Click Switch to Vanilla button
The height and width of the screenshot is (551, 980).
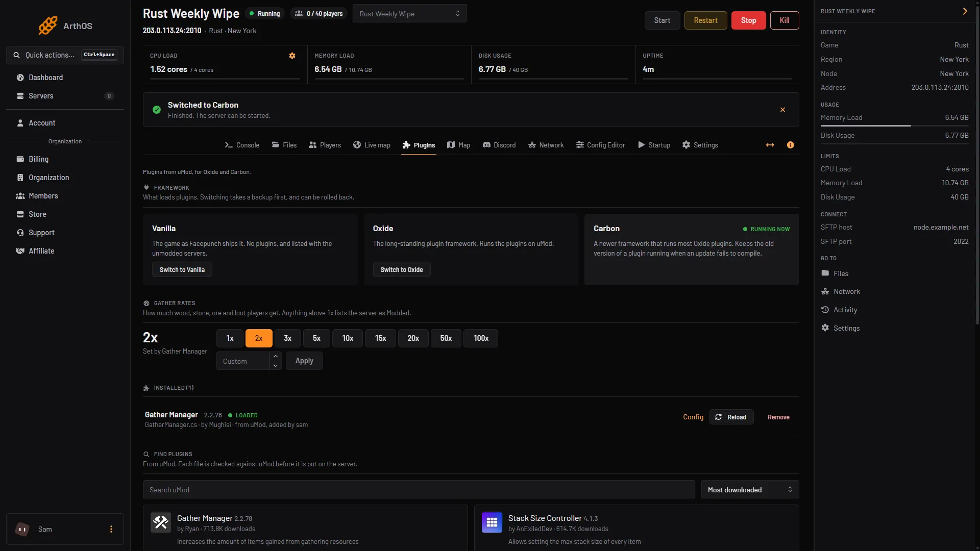[182, 269]
